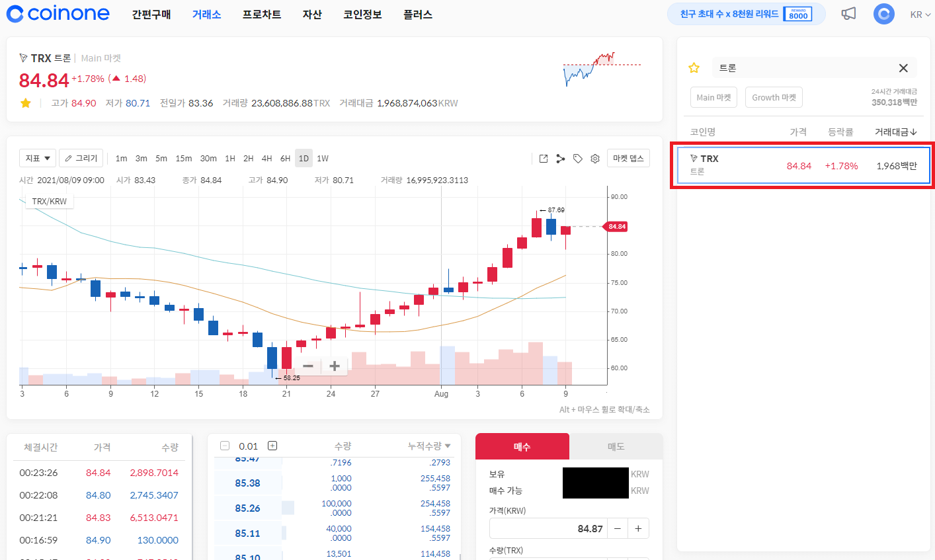The height and width of the screenshot is (560, 935).
Task: Increase order book tick with plus icon
Action: pos(272,446)
